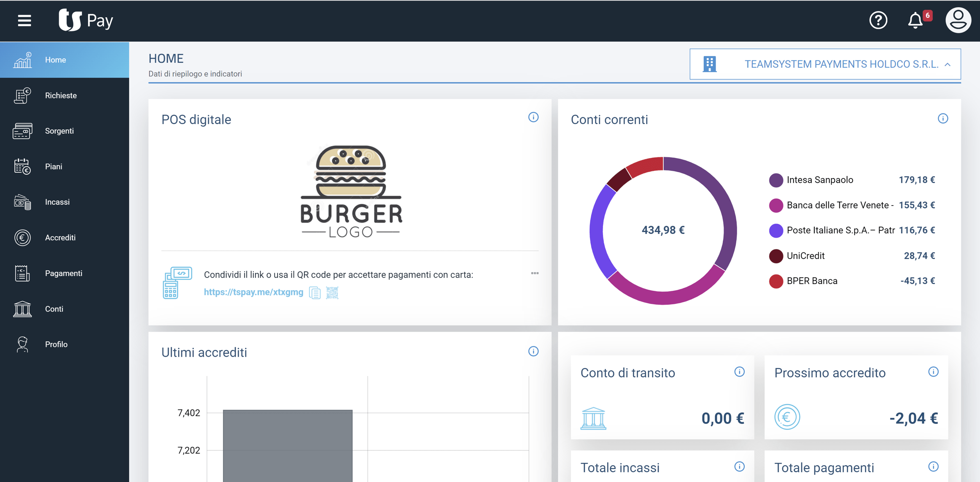
Task: Select Banca delle Terre Venete color dot
Action: (776, 206)
